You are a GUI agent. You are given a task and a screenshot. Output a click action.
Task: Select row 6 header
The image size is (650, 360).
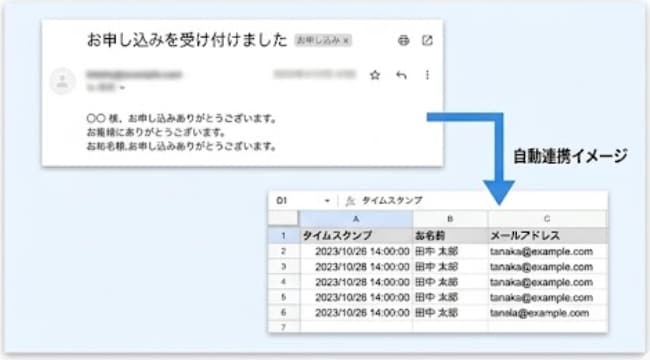pos(284,312)
